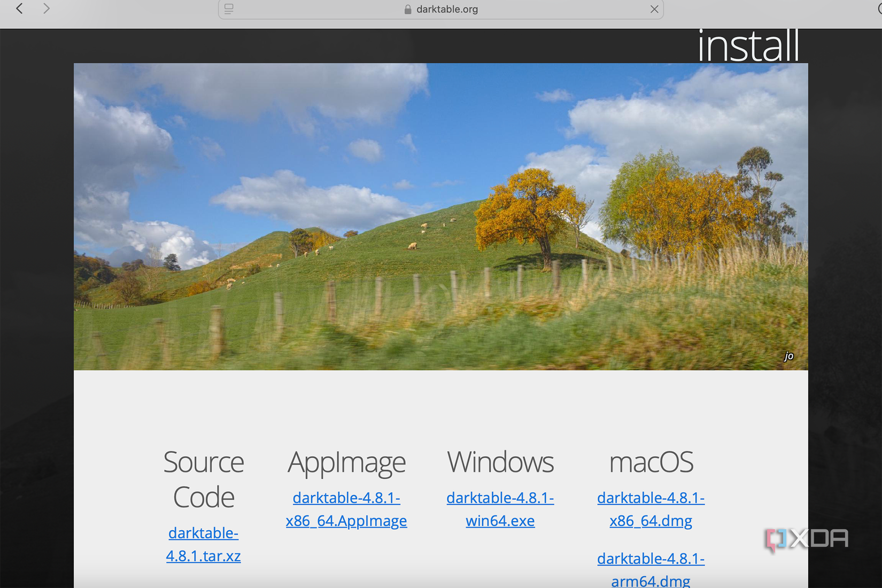Stop loading with the X in address bar
The image size is (882, 588).
(654, 9)
